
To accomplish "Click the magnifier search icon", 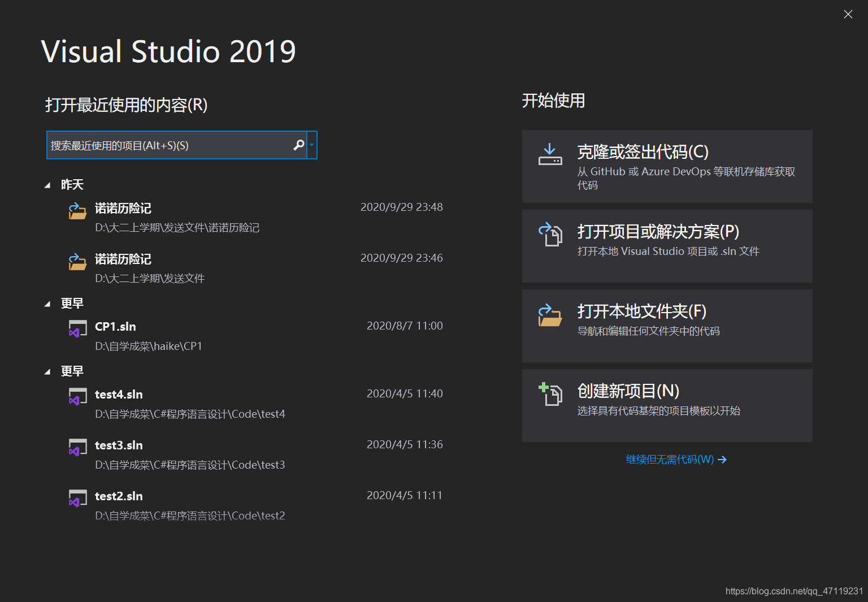I will [x=299, y=145].
